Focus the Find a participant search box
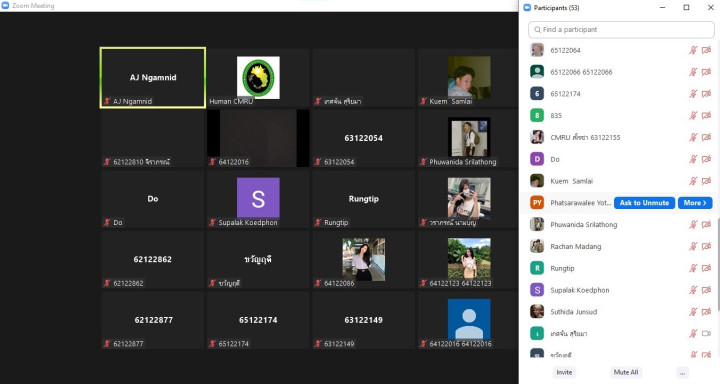720x384 pixels. tap(621, 29)
